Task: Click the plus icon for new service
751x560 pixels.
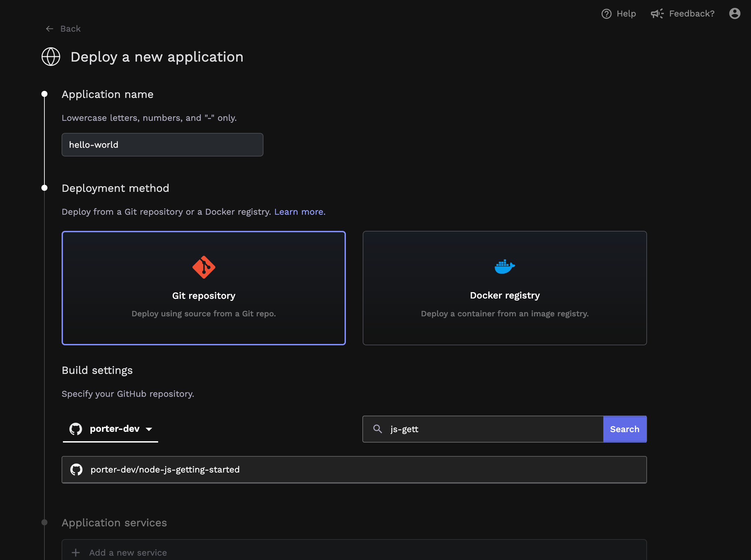Action: (x=76, y=552)
